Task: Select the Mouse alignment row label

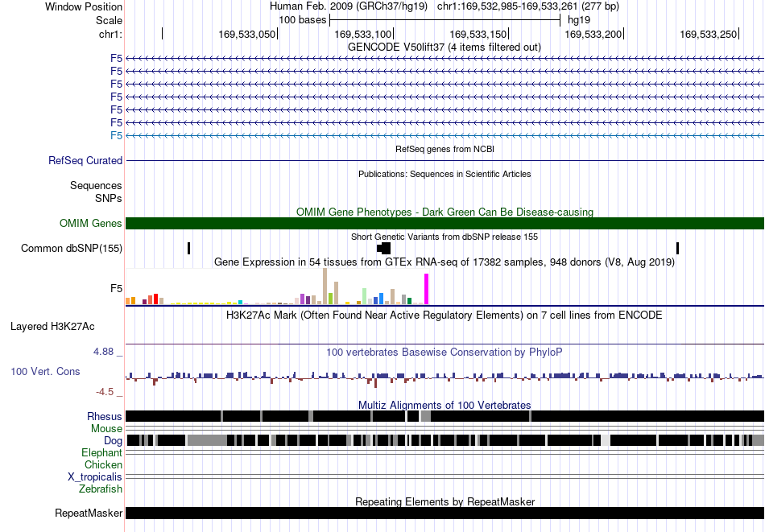Action: tap(106, 429)
